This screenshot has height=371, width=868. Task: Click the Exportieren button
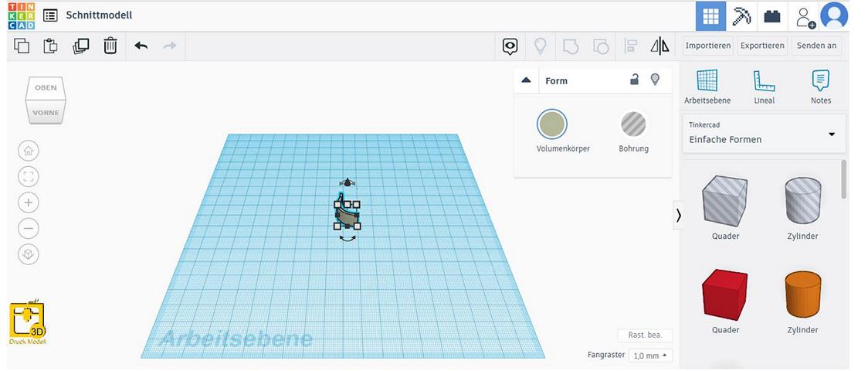(761, 46)
